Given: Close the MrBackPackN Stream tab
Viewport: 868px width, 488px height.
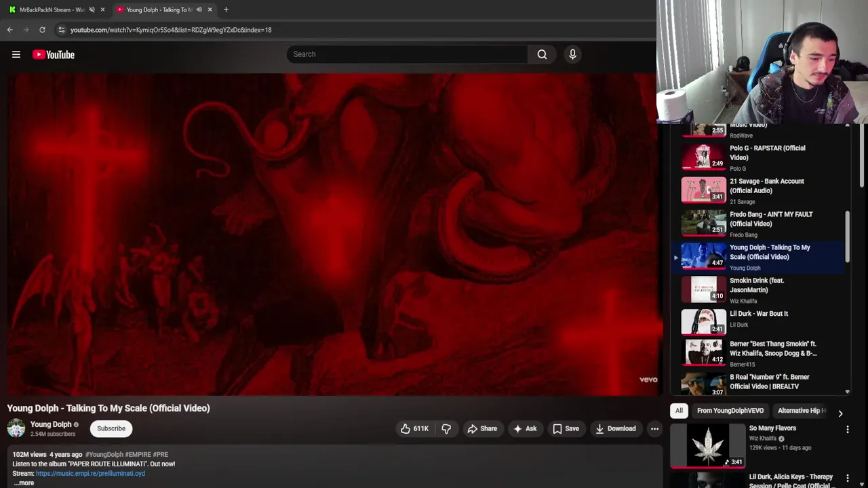Looking at the screenshot, I should [102, 9].
